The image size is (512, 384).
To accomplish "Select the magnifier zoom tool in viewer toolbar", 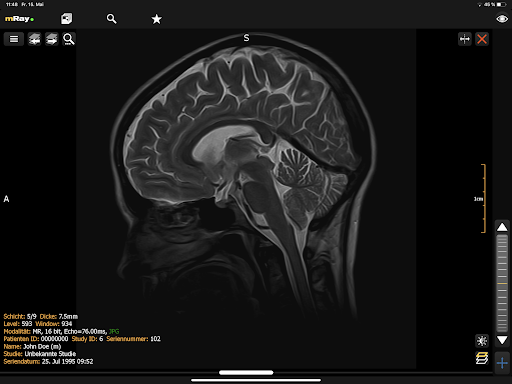I will (69, 39).
